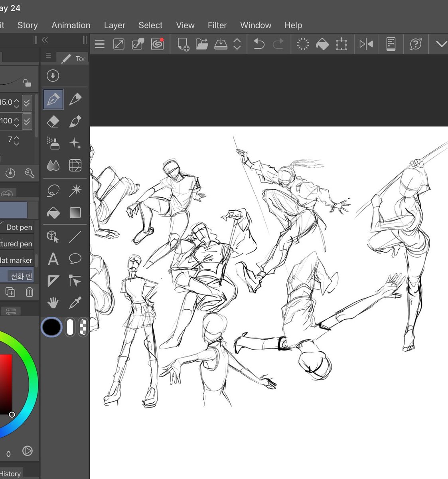Select the Lasso selection tool
Screen dimensions: 448x479
53,191
